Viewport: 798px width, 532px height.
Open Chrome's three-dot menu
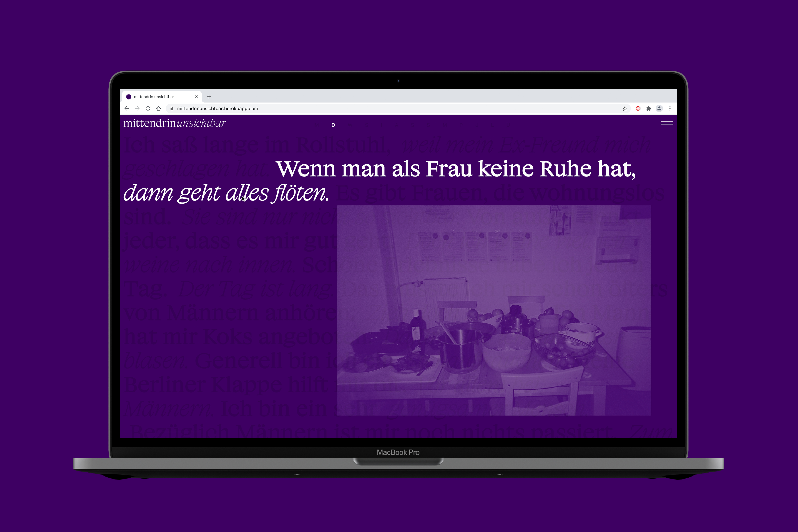tap(670, 109)
